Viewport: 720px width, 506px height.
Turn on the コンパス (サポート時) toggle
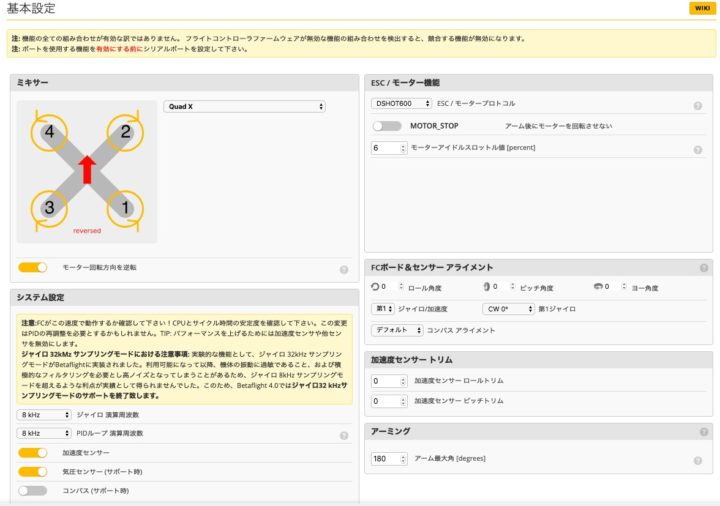coord(33,490)
